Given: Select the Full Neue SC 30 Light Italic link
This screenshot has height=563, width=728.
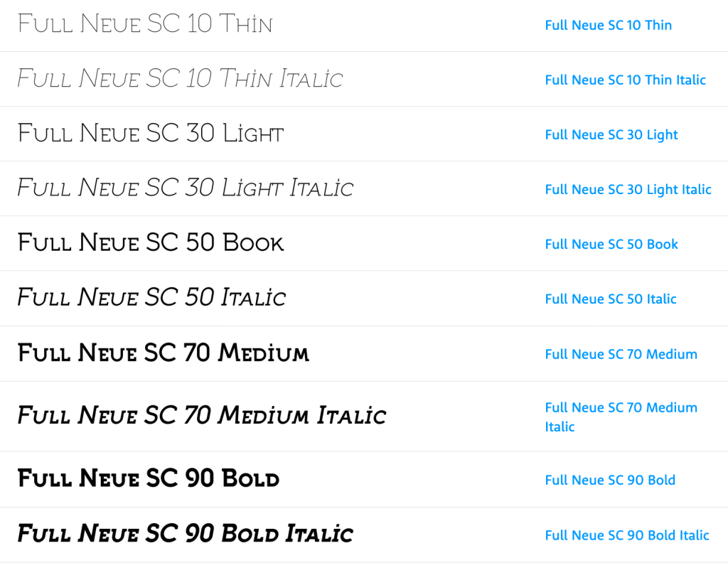Looking at the screenshot, I should [x=628, y=190].
